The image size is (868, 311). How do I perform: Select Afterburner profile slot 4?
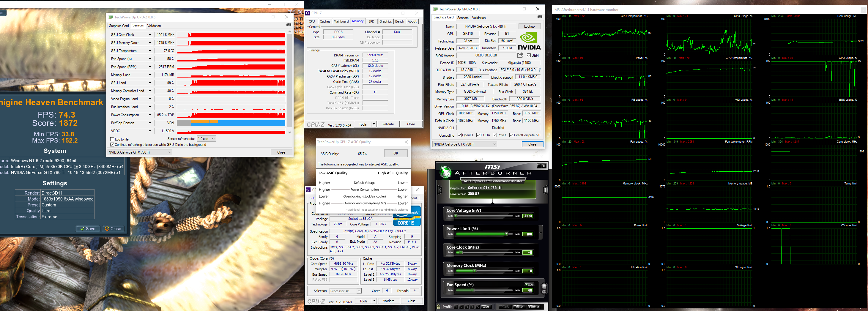pos(472,307)
